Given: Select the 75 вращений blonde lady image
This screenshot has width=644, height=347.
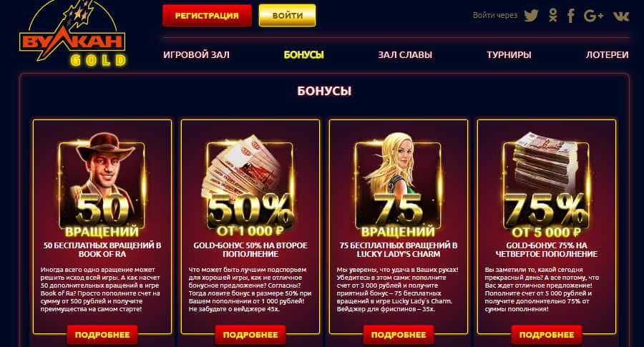Looking at the screenshot, I should pos(398,185).
